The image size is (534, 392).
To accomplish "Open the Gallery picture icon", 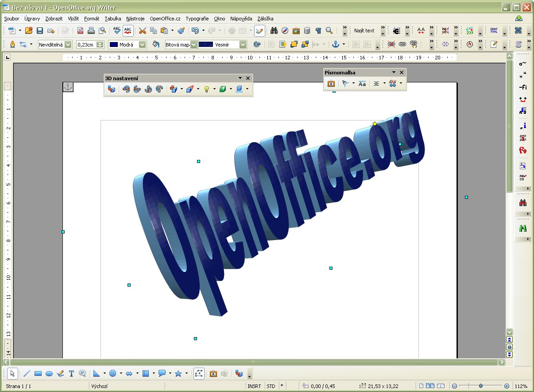I will [x=296, y=31].
